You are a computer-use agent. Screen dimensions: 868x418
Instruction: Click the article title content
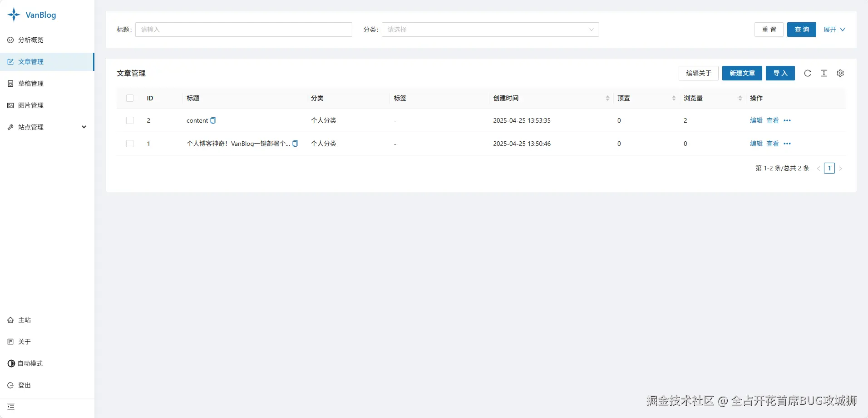(x=197, y=120)
